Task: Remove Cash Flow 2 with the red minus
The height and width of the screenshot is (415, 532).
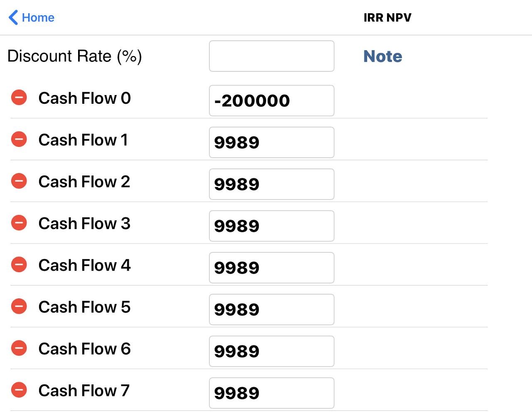Action: point(19,181)
